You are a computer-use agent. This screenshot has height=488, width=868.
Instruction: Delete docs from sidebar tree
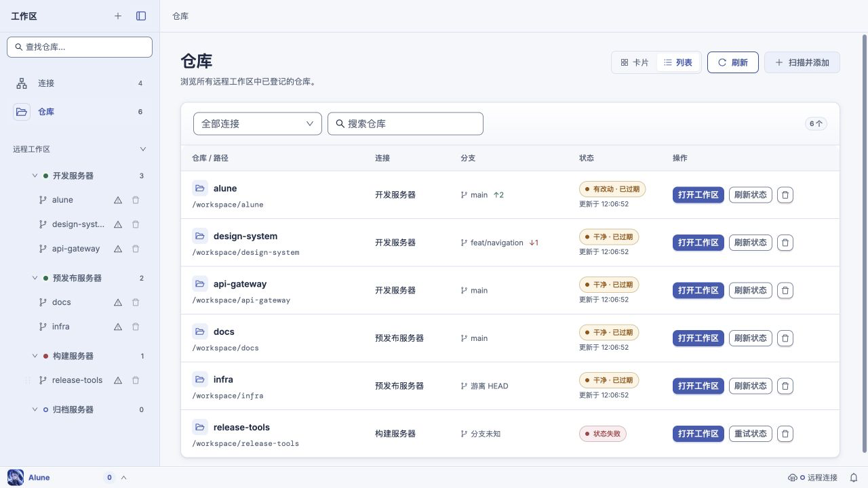pos(136,302)
